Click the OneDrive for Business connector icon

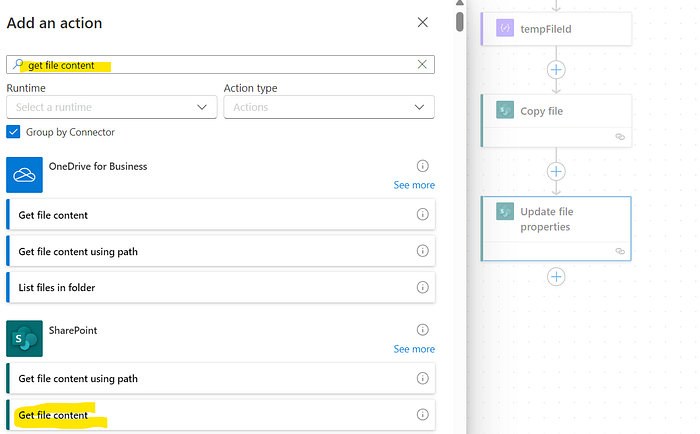25,175
